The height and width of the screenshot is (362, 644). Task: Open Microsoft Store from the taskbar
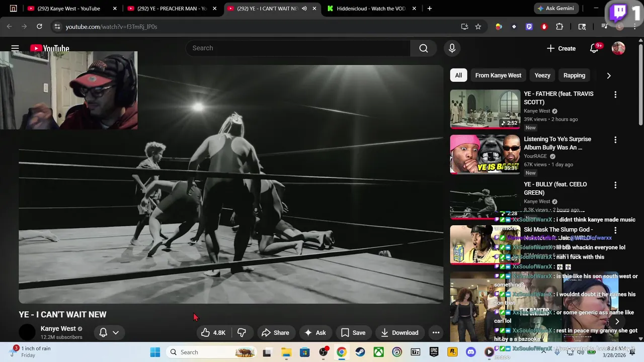(304, 352)
